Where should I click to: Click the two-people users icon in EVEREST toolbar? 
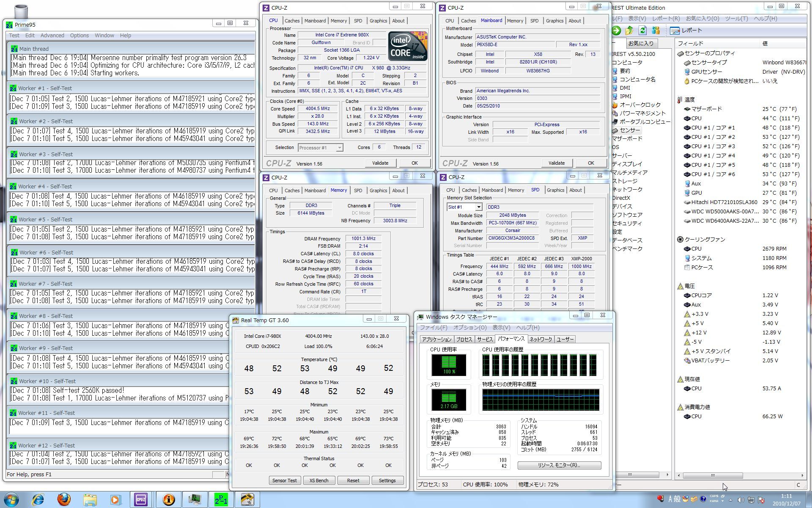point(656,30)
